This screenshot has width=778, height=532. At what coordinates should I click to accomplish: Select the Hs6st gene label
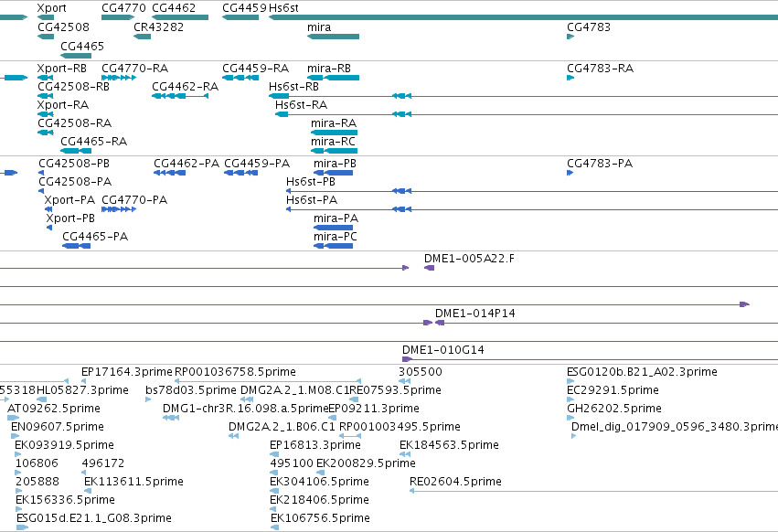(x=283, y=8)
